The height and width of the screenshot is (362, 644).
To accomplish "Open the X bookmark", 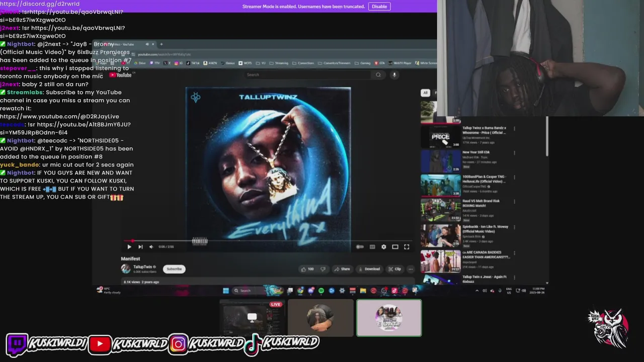I will (168, 63).
